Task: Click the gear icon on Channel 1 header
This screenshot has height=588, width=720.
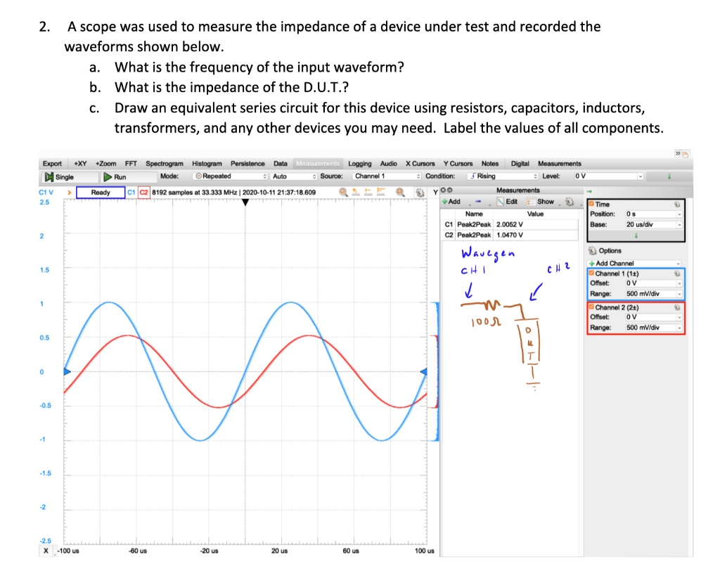Action: [x=677, y=273]
